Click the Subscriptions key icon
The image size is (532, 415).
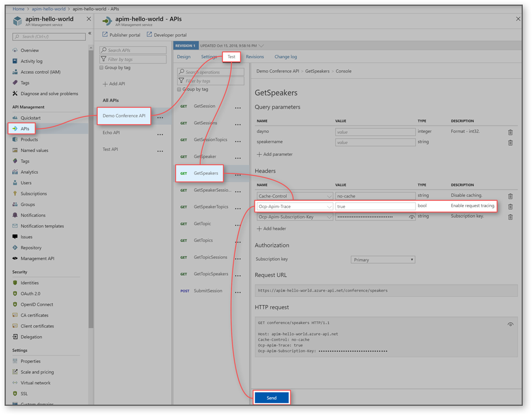15,193
